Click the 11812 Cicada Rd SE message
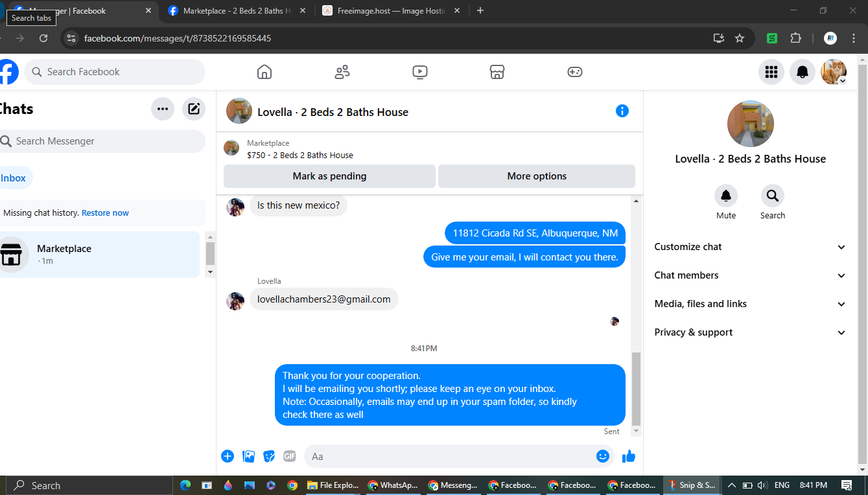 click(535, 233)
